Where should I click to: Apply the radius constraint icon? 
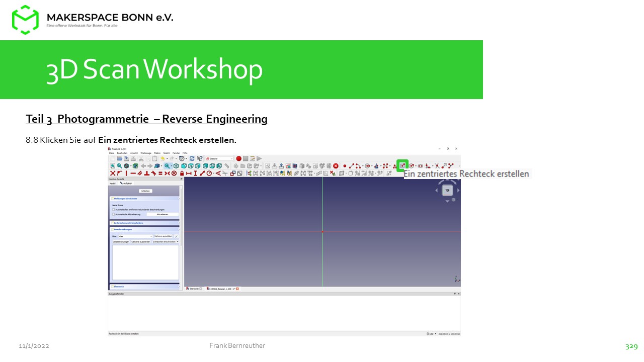click(209, 173)
